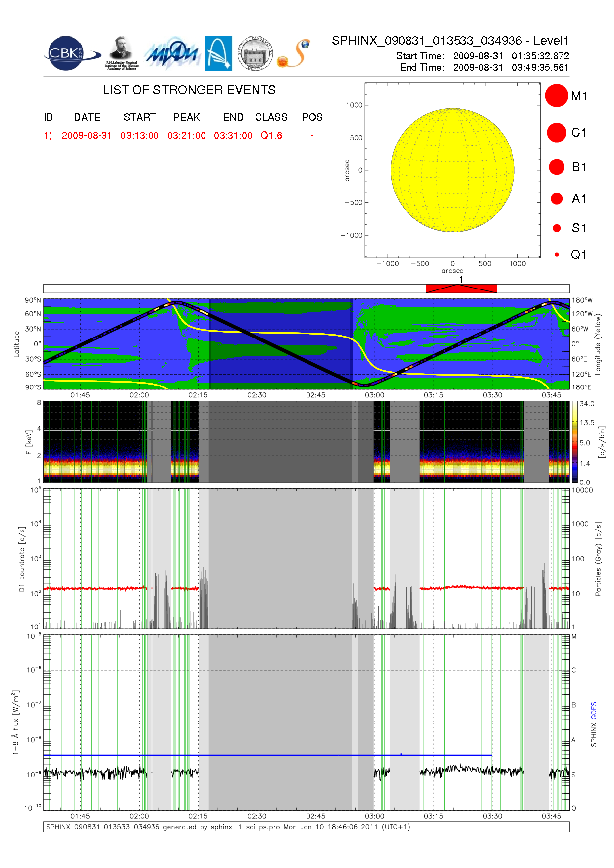Click the blue GOES flux line

coord(267,755)
